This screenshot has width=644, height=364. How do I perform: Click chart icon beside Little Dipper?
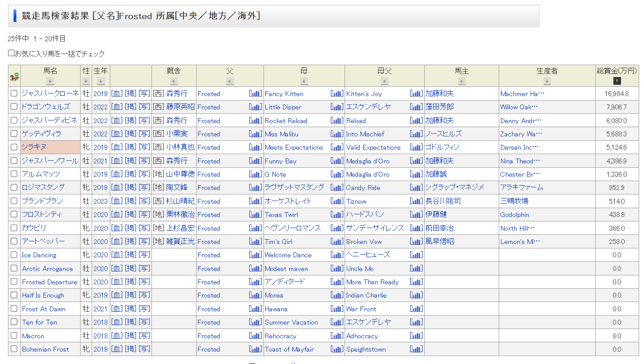(337, 107)
